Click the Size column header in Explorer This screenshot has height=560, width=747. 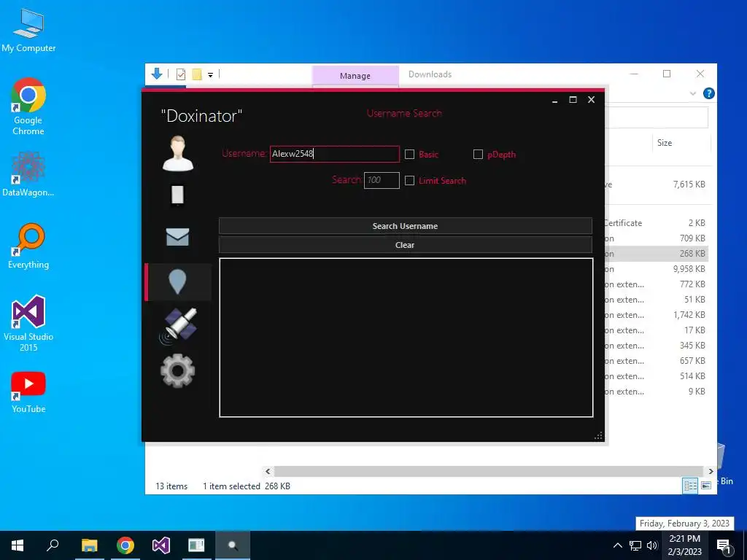pos(681,143)
